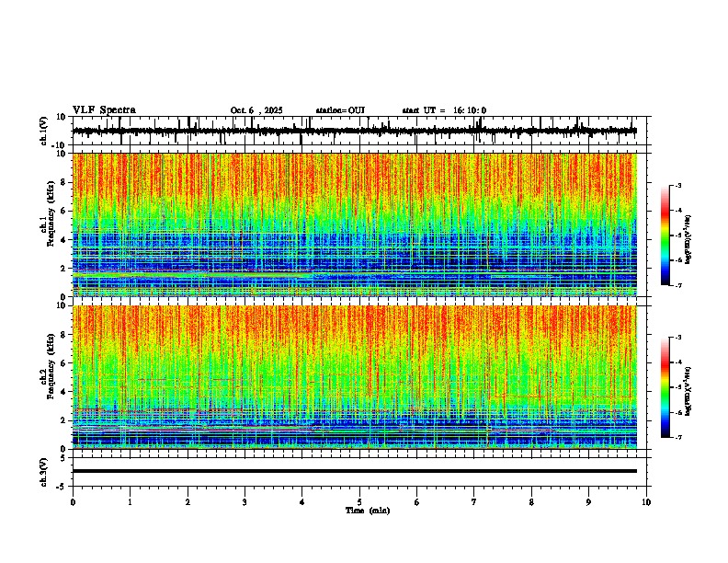Click the -7 tick on ch.2 color bar
Screen dimensions: 728x563
678,438
